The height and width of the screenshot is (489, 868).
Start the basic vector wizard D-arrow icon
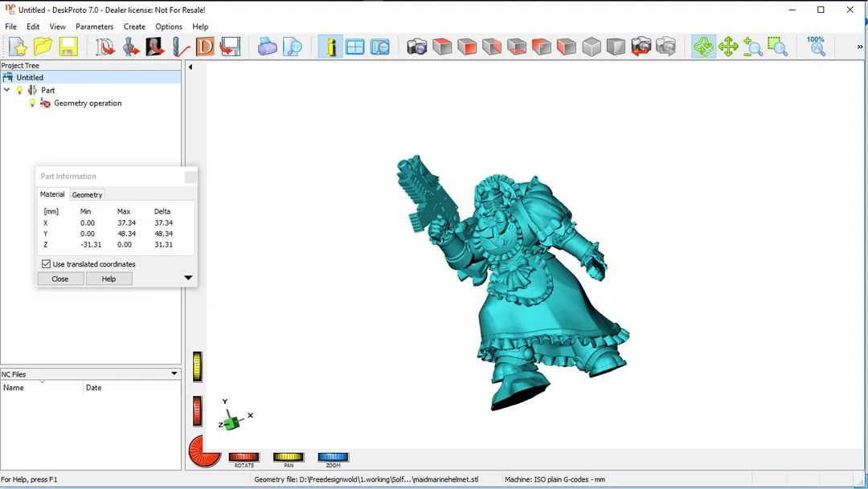click(104, 47)
